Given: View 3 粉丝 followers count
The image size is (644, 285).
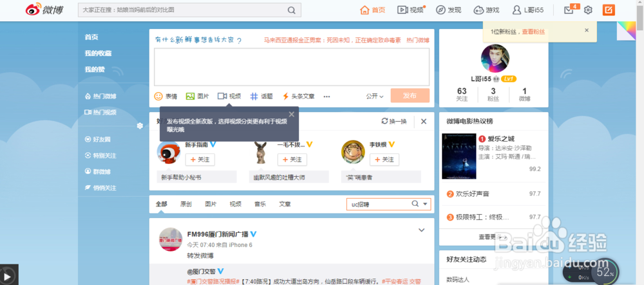Looking at the screenshot, I should pos(493,95).
